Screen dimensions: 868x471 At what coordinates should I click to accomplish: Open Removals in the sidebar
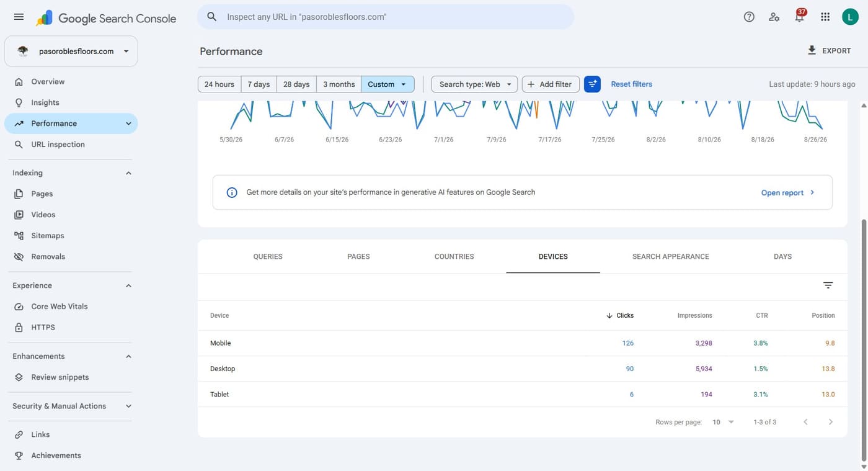coord(71,256)
